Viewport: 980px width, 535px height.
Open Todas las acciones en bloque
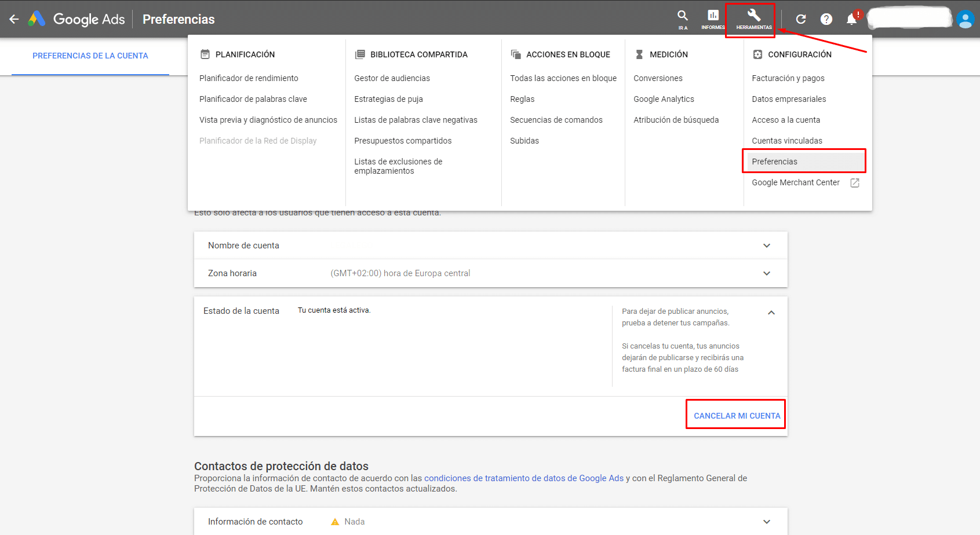563,78
